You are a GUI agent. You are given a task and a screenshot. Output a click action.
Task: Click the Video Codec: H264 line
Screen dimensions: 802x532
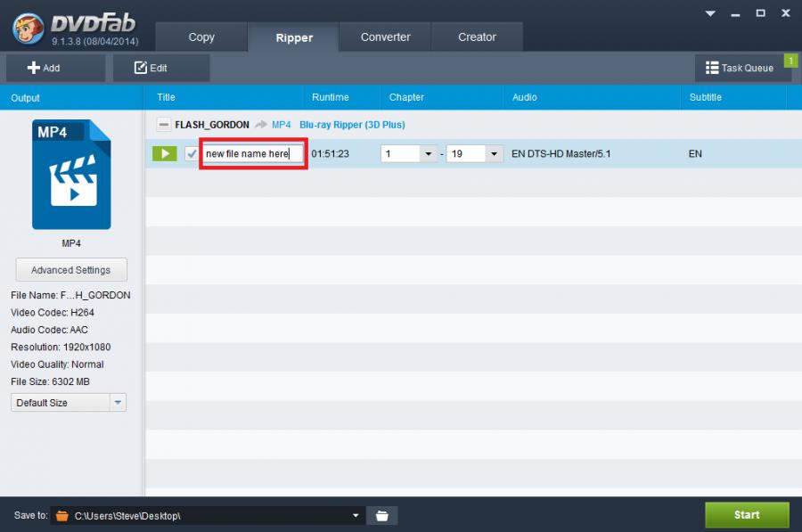coord(53,313)
